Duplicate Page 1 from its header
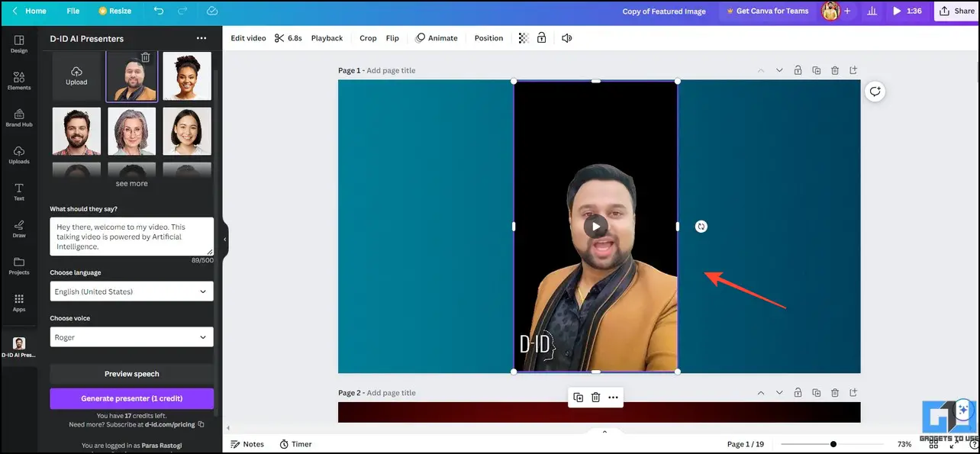 (817, 70)
